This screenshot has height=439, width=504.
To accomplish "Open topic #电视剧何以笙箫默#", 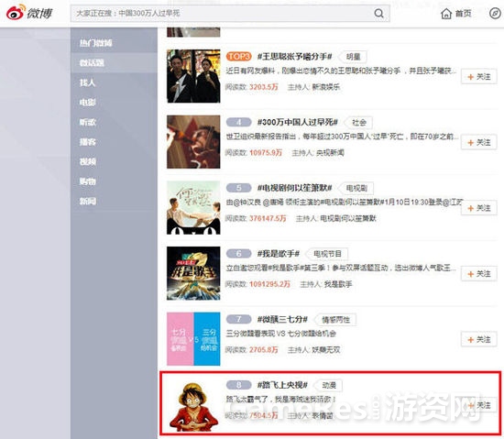I will tap(295, 188).
